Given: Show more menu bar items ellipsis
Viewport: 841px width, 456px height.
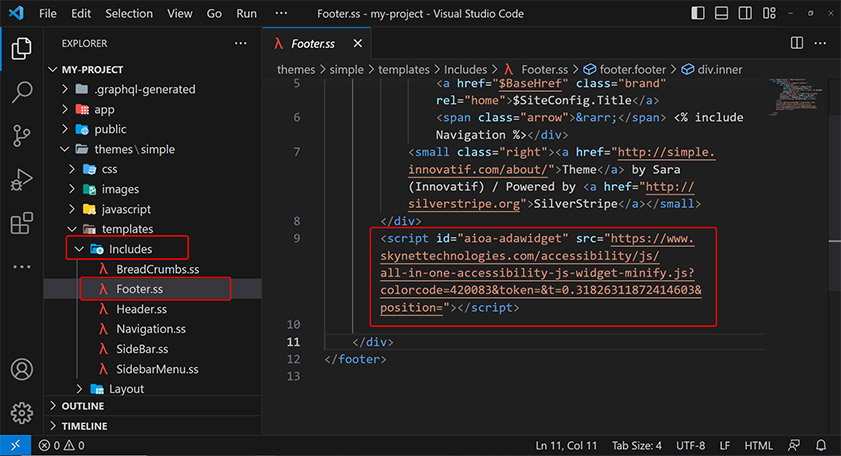Looking at the screenshot, I should tap(281, 13).
